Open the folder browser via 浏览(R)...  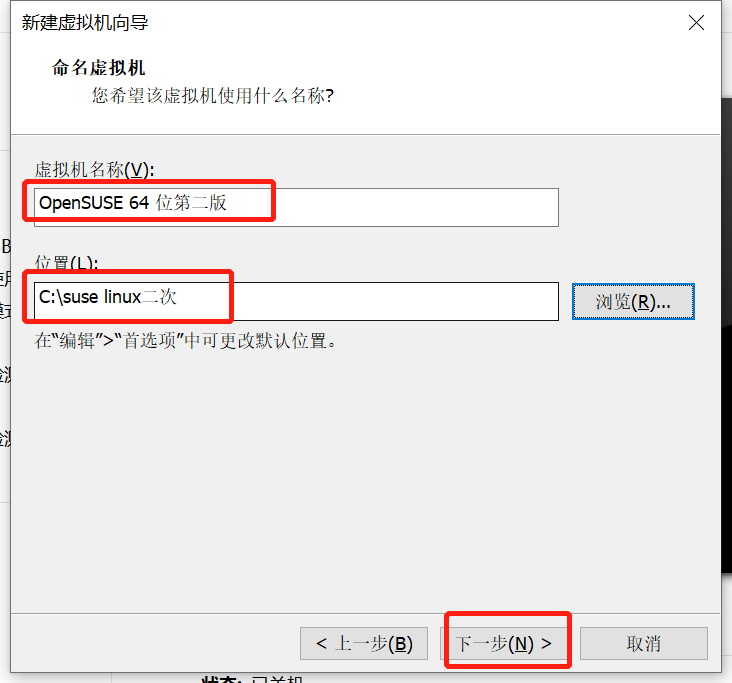tap(632, 301)
